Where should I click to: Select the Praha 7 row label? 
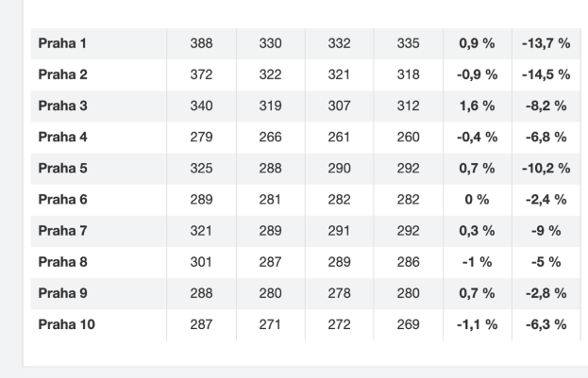[62, 231]
